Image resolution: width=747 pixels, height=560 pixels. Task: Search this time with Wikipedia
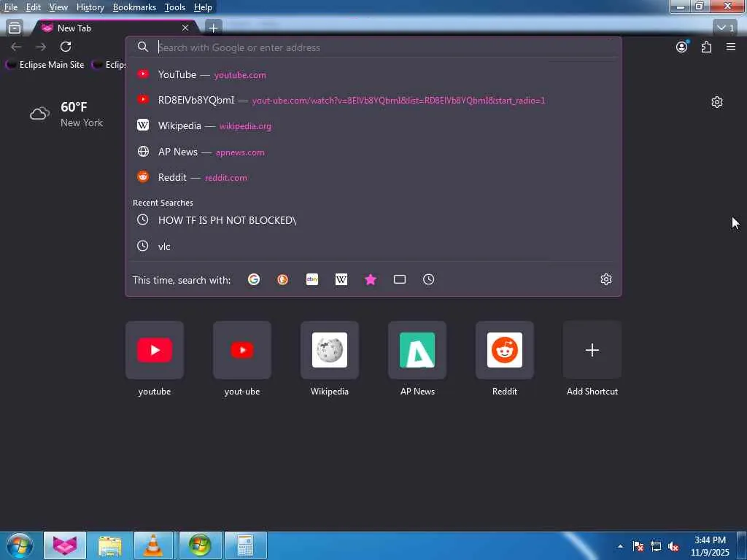click(341, 279)
